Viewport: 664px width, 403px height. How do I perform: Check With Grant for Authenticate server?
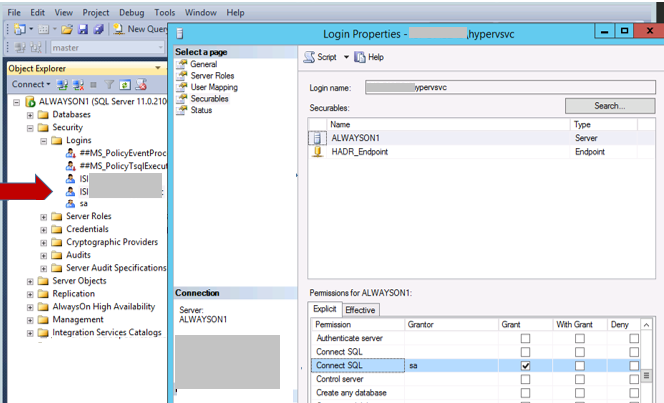(580, 338)
